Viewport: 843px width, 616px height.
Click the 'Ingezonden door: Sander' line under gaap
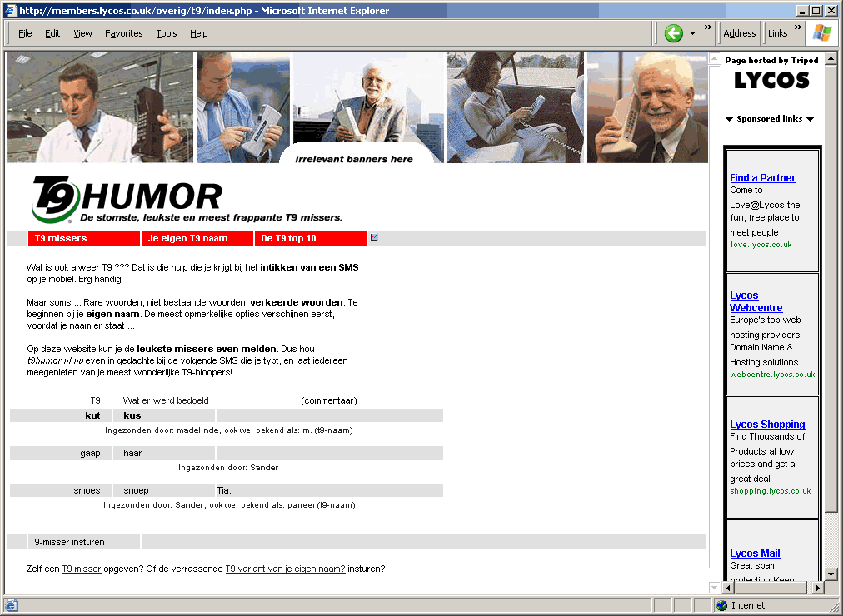click(228, 468)
